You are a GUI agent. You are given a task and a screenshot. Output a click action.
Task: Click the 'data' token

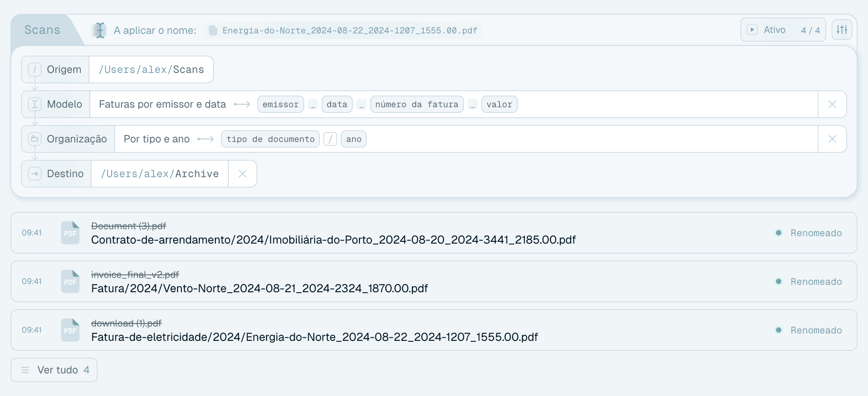coord(337,104)
